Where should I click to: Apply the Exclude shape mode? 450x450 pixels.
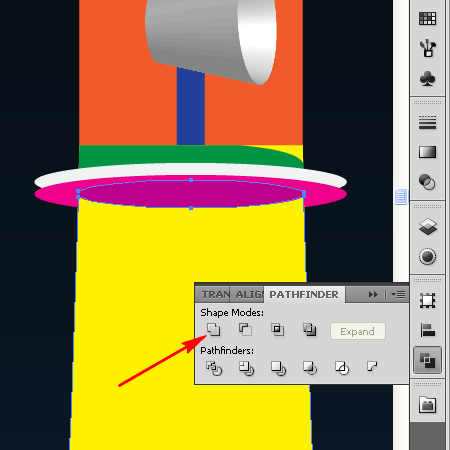(310, 330)
